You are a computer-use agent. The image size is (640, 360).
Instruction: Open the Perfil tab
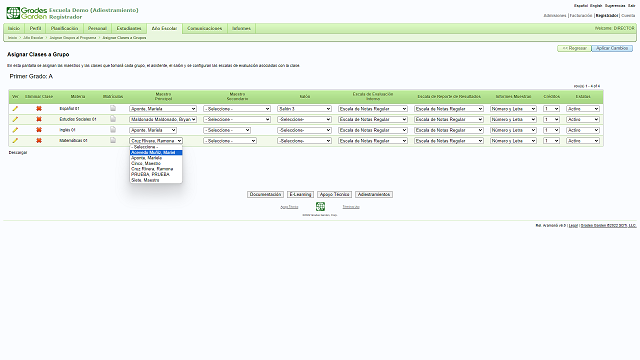[36, 29]
